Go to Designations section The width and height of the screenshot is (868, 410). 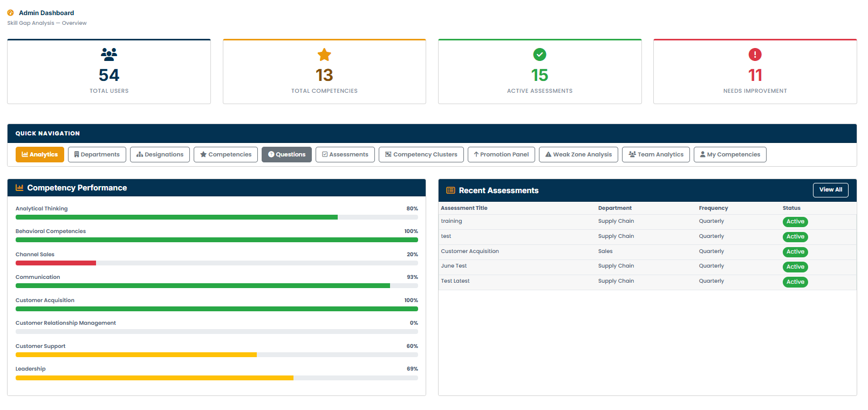pyautogui.click(x=160, y=154)
